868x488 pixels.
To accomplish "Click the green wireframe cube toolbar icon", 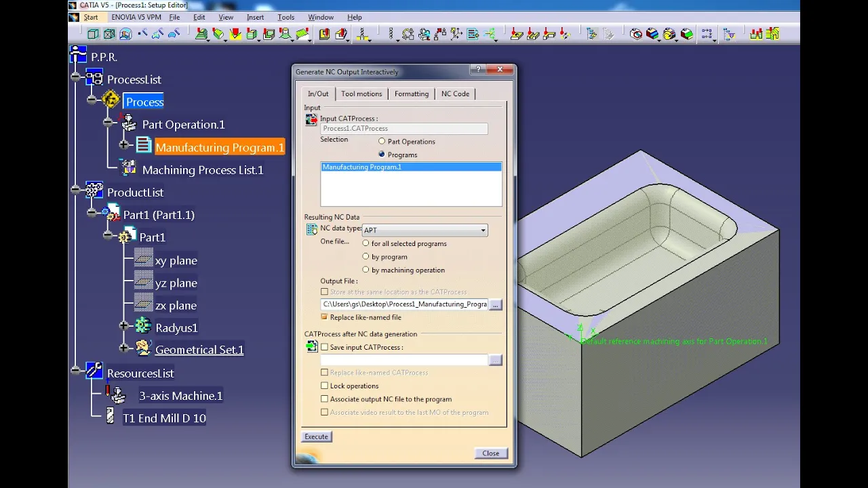I will (93, 34).
